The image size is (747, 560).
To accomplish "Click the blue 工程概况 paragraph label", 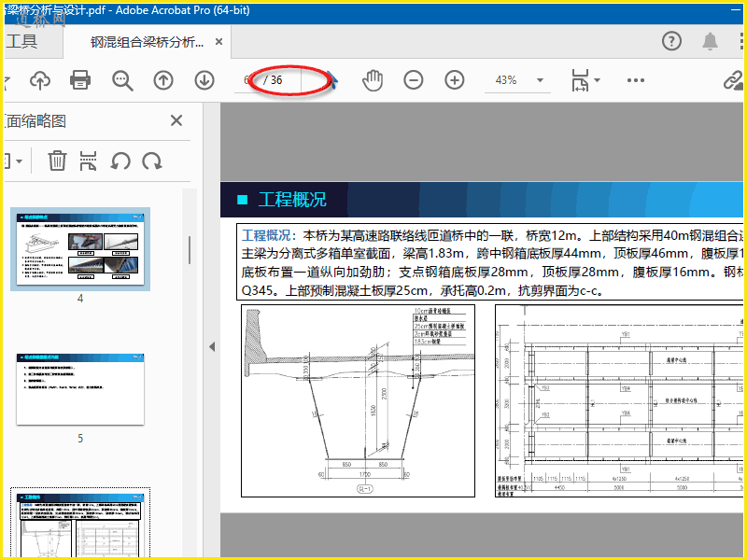I will pyautogui.click(x=266, y=235).
